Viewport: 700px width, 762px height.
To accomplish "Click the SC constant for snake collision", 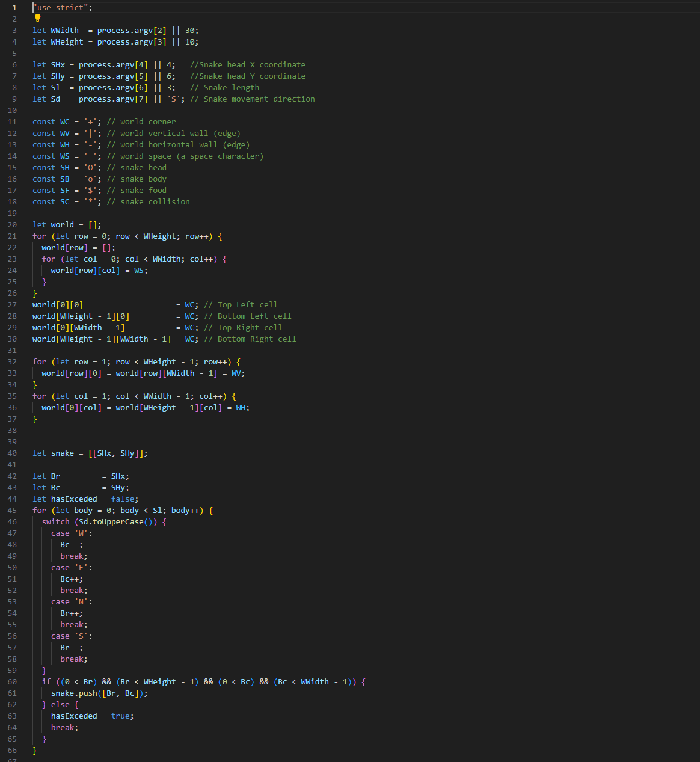I will point(64,202).
